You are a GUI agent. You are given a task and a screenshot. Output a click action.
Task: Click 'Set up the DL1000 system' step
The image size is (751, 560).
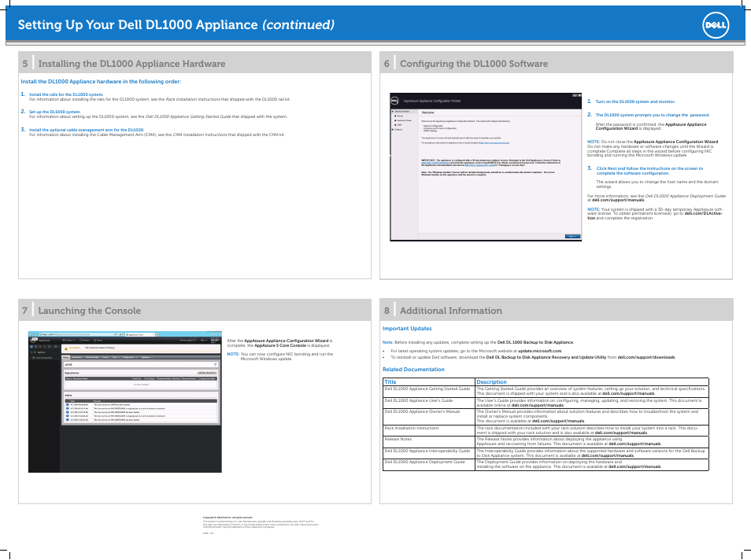point(55,112)
